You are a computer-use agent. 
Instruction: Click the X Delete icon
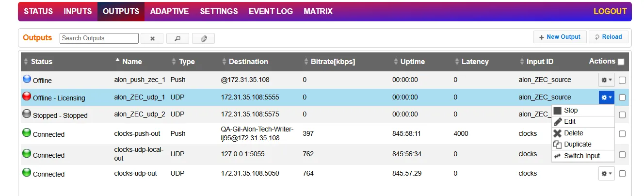[x=558, y=133]
